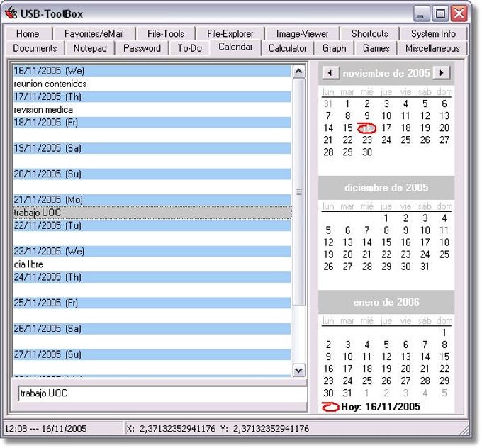Switch to File-Explorer tab
Viewport: 482px width, 448px height.
(x=230, y=33)
